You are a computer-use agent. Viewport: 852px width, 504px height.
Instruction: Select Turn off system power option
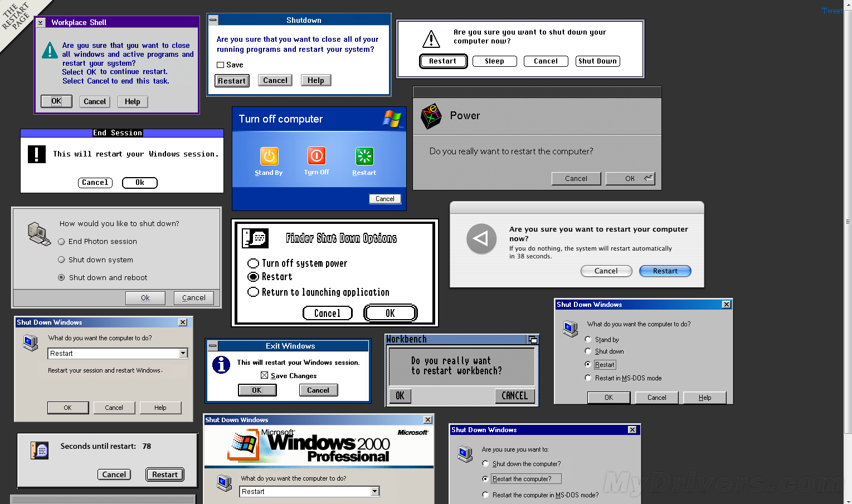[x=254, y=263]
